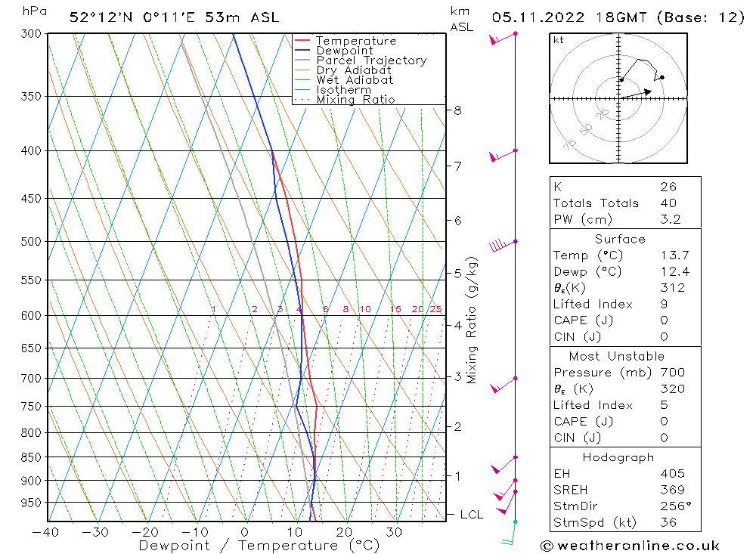Click the 650 hPa pressure label

(x=31, y=348)
